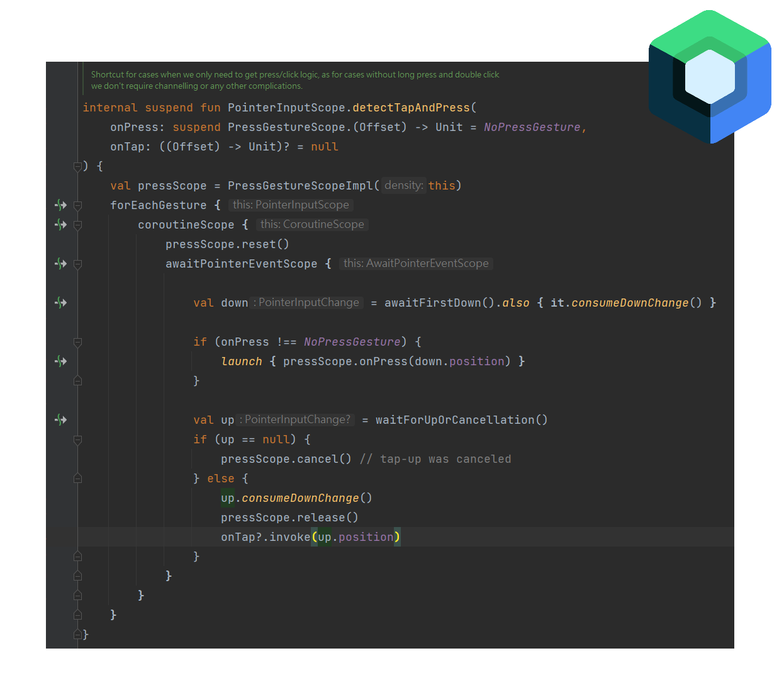Click the suspend gutter icon beside the launch line
784x692 pixels.
point(60,361)
